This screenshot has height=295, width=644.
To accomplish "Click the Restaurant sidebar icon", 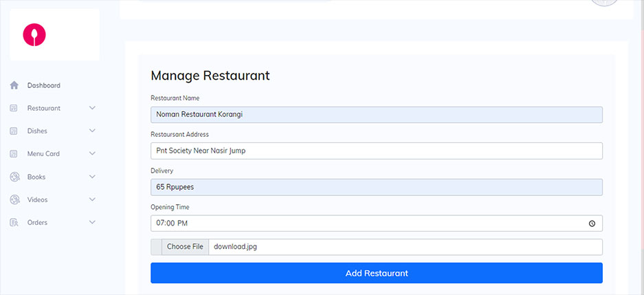I will coord(14,108).
